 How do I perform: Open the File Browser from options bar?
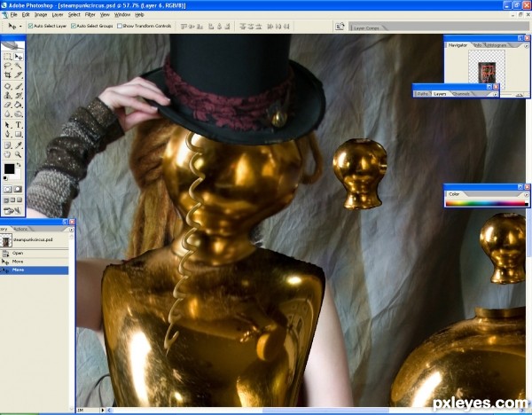click(x=340, y=26)
